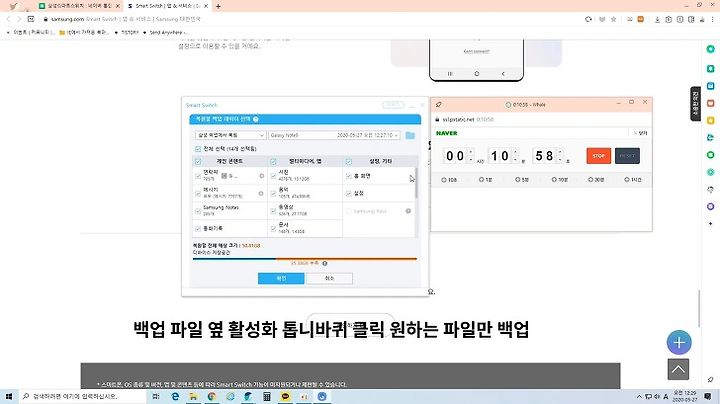Viewport: 720px width, 404px height.
Task: Toggle 멀티미디어 column header checkbox
Action: click(273, 162)
